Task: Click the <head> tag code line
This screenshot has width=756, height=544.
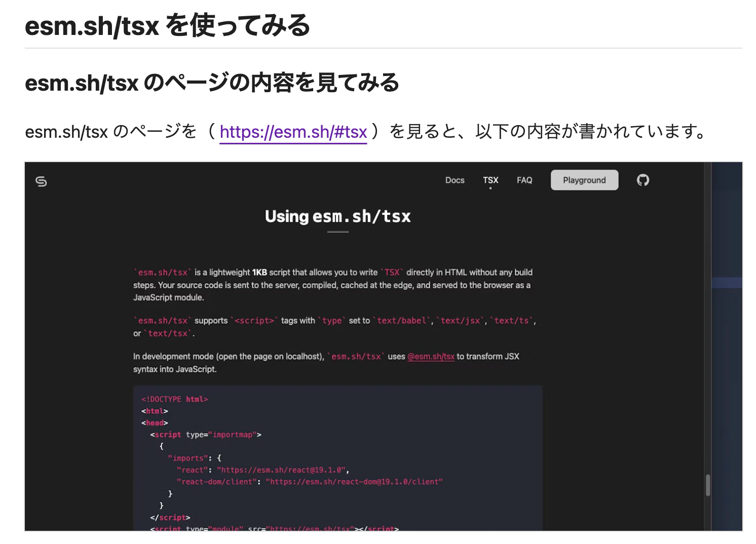Action: pos(155,423)
